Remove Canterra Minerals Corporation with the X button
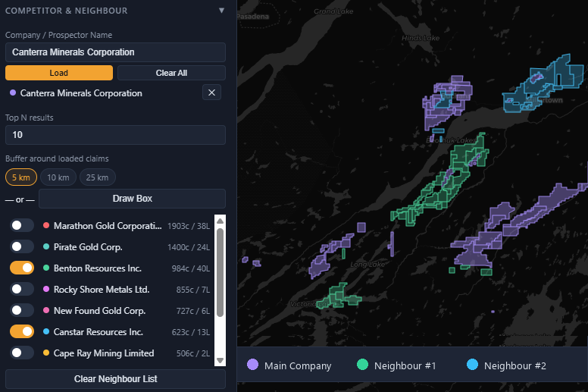This screenshot has height=392, width=588. [211, 93]
